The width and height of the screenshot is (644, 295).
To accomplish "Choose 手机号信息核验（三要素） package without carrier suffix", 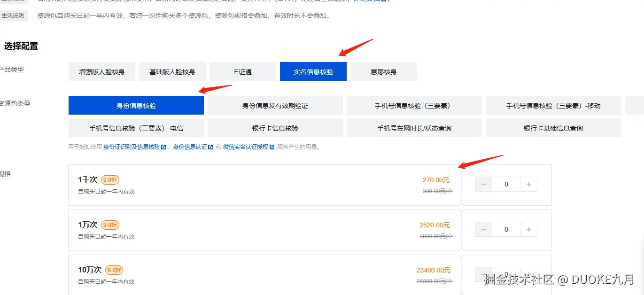I will (414, 106).
